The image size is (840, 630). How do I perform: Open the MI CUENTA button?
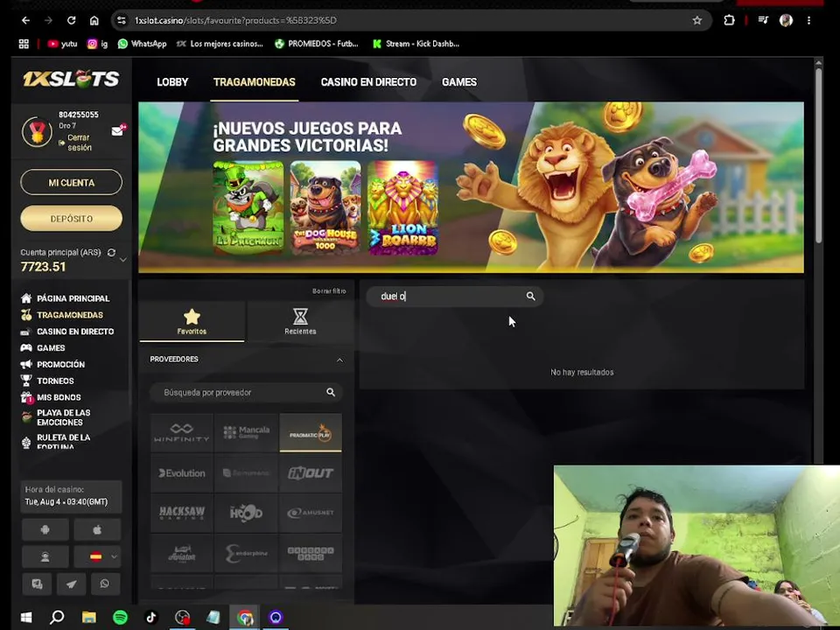point(71,183)
